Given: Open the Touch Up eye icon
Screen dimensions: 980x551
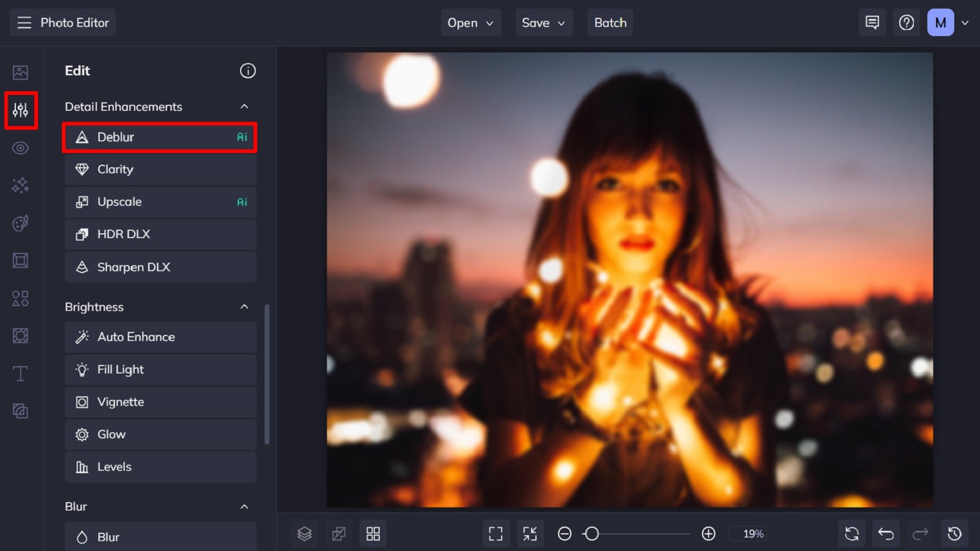Looking at the screenshot, I should [x=20, y=148].
